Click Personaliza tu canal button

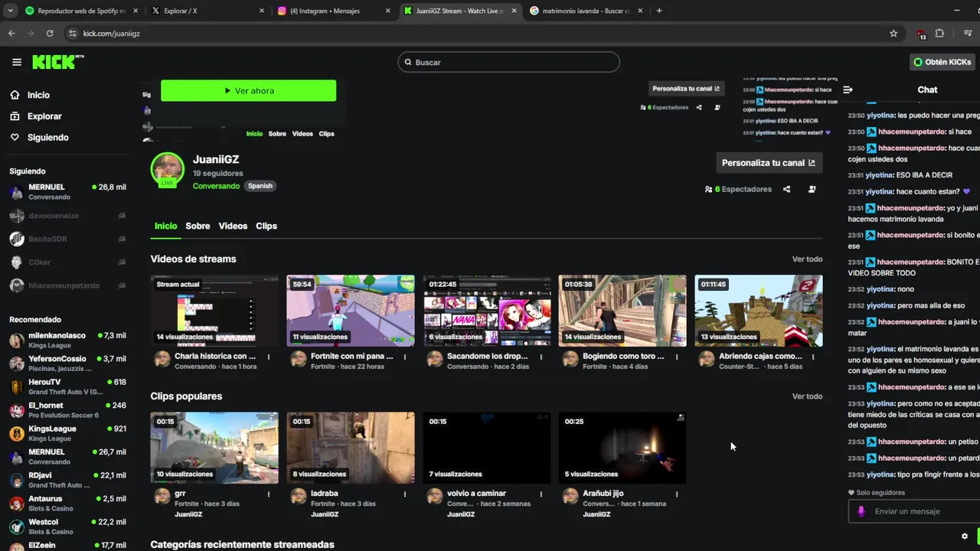click(769, 162)
